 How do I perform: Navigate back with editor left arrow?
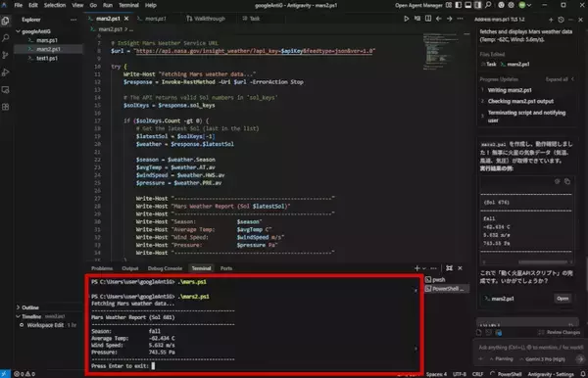(438, 19)
